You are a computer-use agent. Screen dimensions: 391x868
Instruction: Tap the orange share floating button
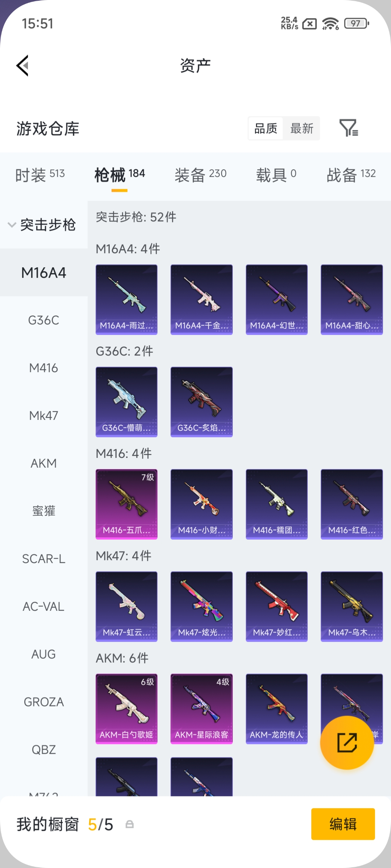click(347, 743)
